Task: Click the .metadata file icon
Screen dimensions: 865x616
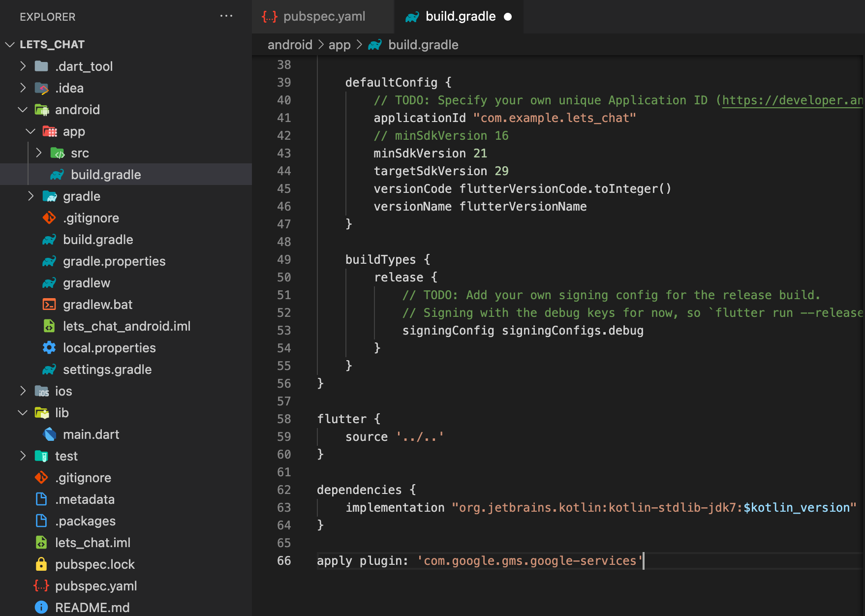Action: [41, 499]
